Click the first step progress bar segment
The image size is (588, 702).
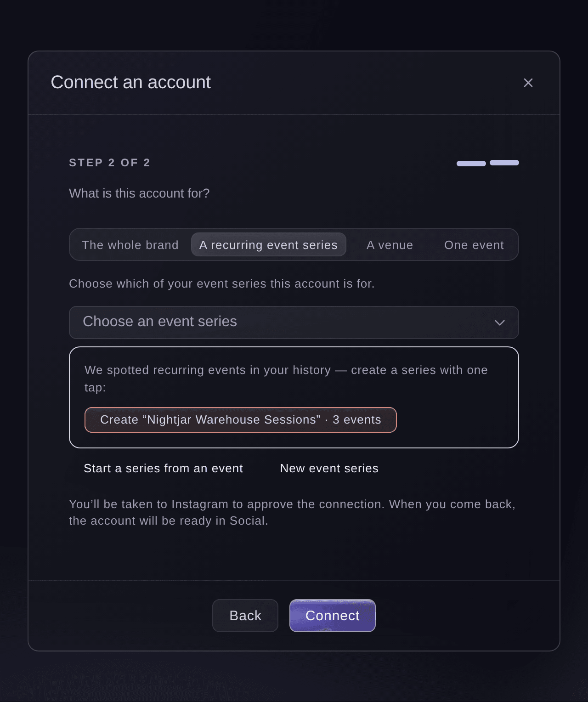(x=471, y=164)
